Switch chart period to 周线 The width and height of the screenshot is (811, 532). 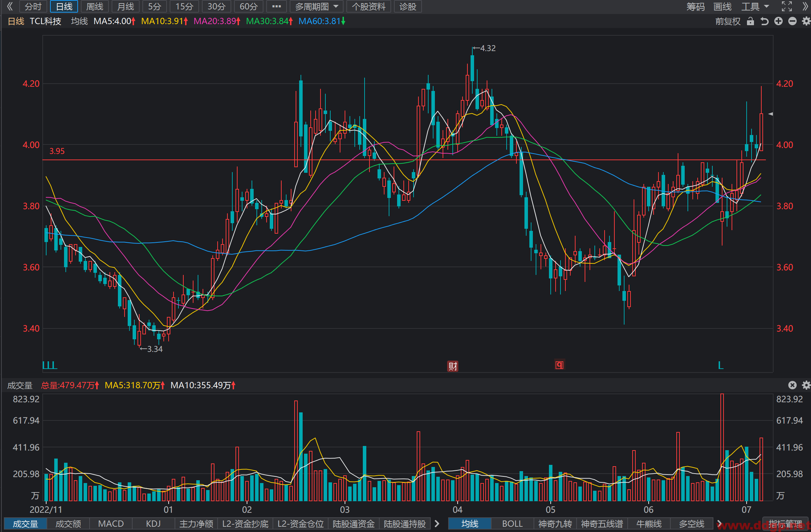(x=95, y=6)
